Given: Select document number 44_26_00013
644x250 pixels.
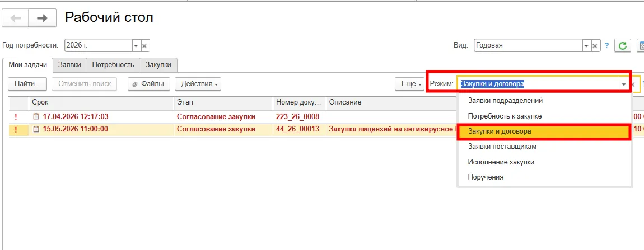Looking at the screenshot, I should click(298, 130).
